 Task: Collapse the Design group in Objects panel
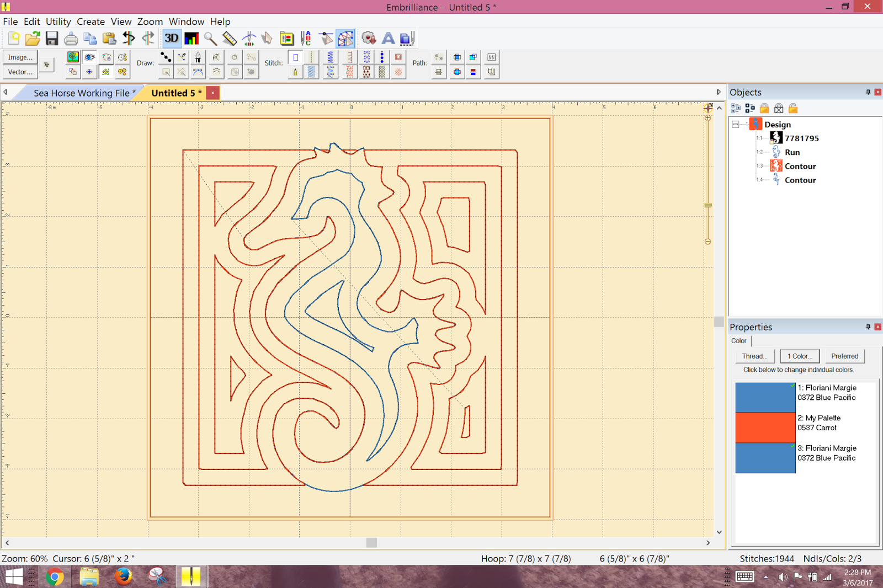pyautogui.click(x=736, y=124)
